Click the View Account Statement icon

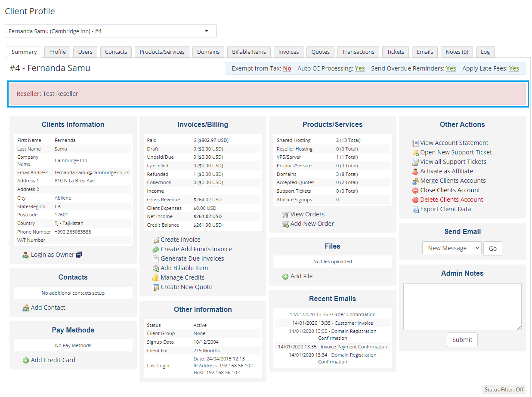pyautogui.click(x=415, y=143)
